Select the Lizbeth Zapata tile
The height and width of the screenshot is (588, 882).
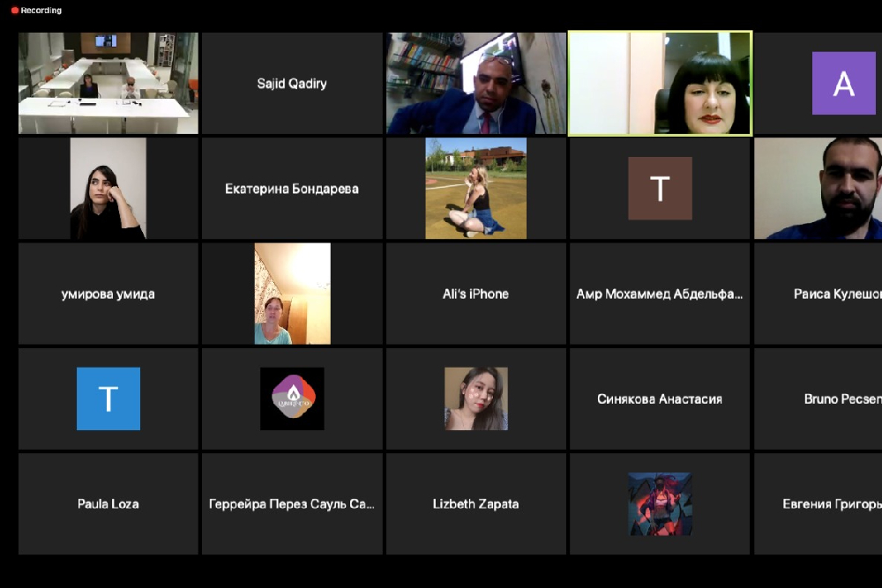click(476, 503)
